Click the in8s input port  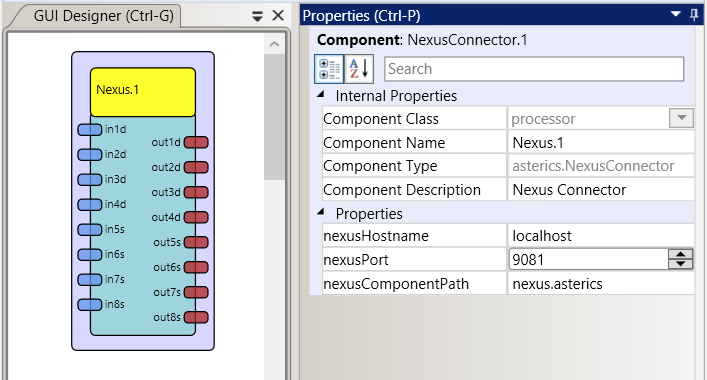point(90,305)
